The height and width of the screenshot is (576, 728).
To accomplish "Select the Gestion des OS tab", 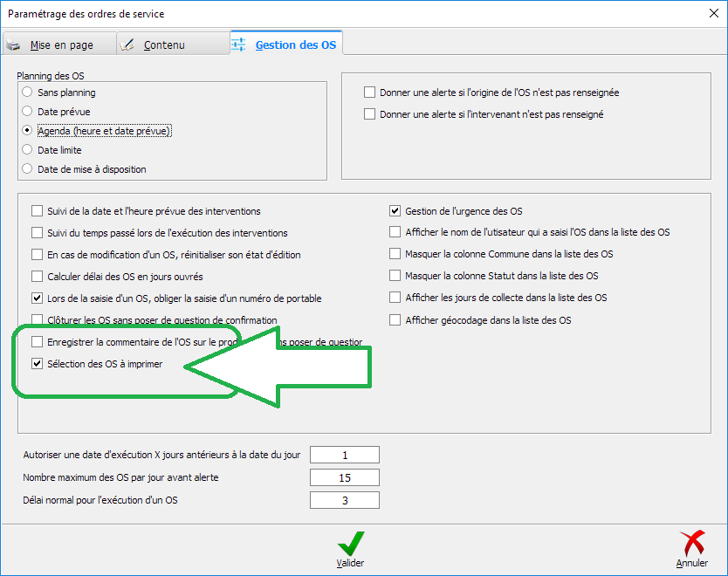I will pyautogui.click(x=286, y=45).
